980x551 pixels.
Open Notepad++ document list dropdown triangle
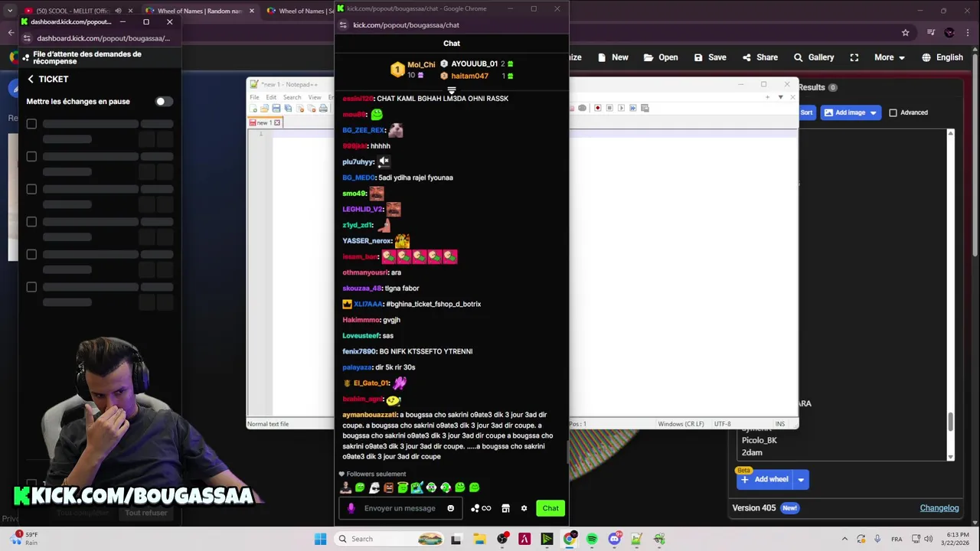click(x=780, y=97)
